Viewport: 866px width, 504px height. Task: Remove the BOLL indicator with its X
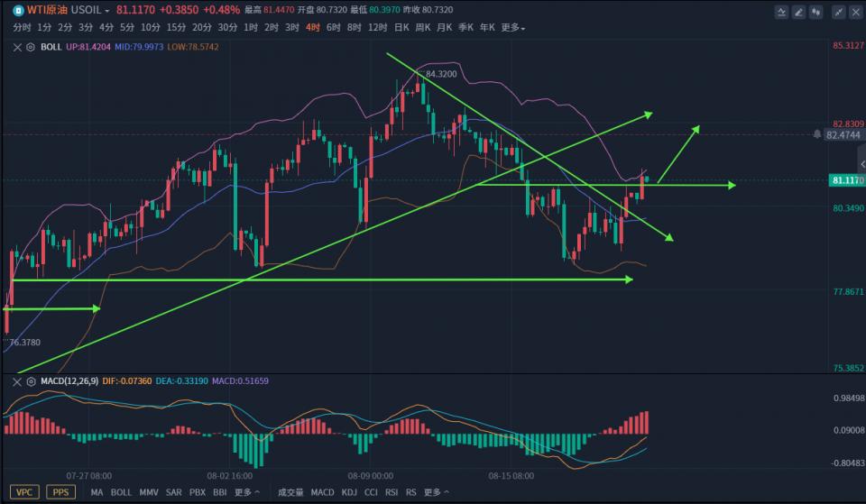(17, 48)
